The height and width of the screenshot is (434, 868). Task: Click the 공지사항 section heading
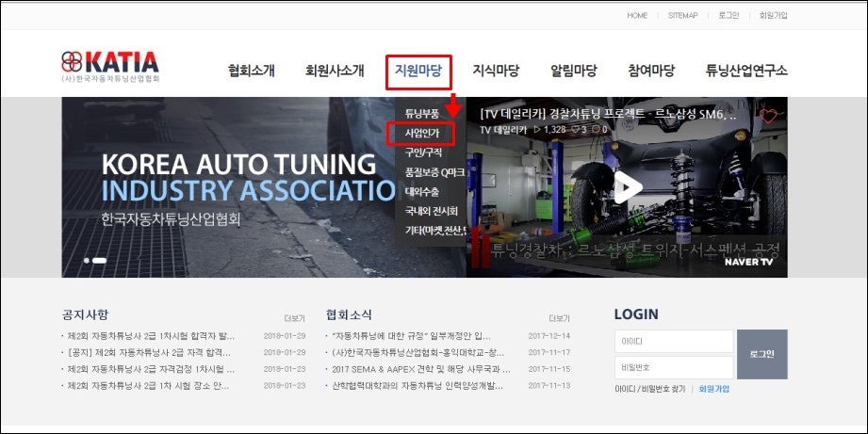pos(85,314)
